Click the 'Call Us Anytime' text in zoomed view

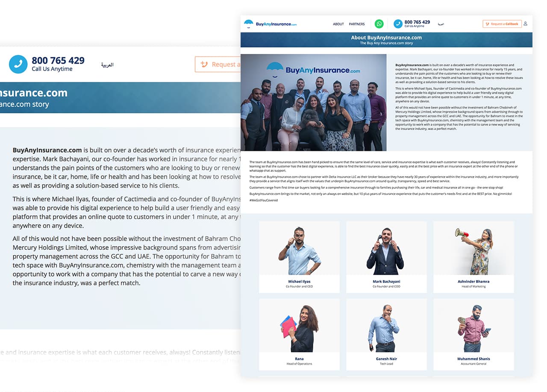[52, 69]
